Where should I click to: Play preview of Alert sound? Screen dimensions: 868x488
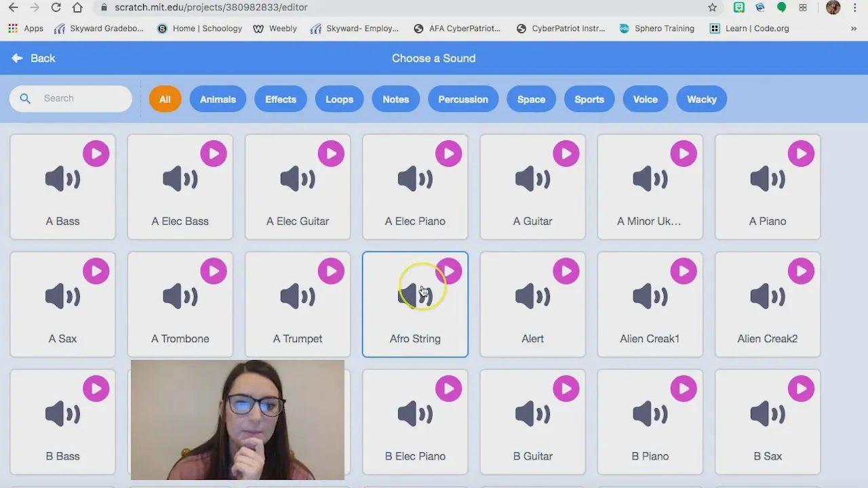point(566,271)
